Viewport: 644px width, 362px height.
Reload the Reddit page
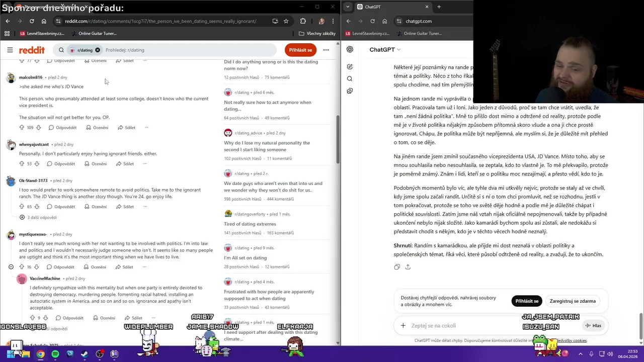[x=32, y=21]
